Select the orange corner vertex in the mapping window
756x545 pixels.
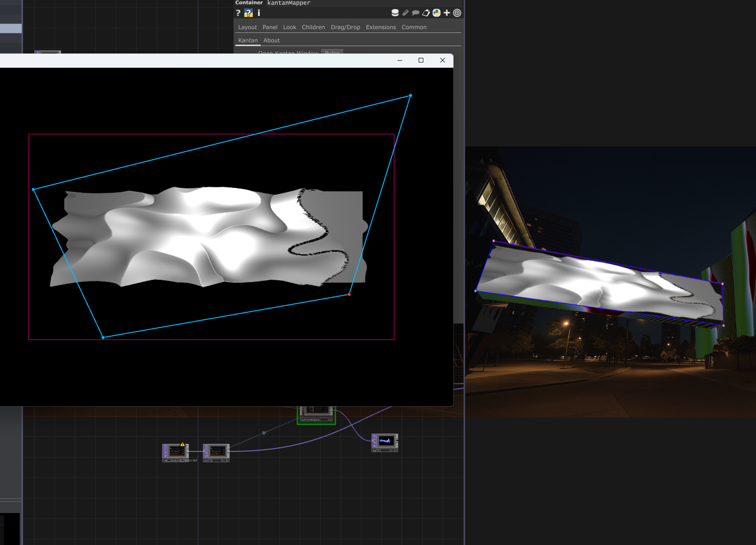coord(349,293)
